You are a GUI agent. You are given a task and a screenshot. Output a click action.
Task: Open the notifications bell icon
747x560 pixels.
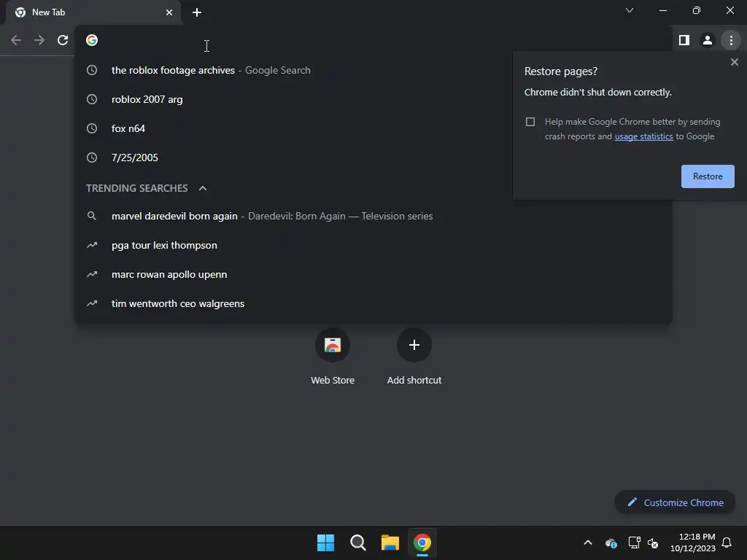click(727, 542)
